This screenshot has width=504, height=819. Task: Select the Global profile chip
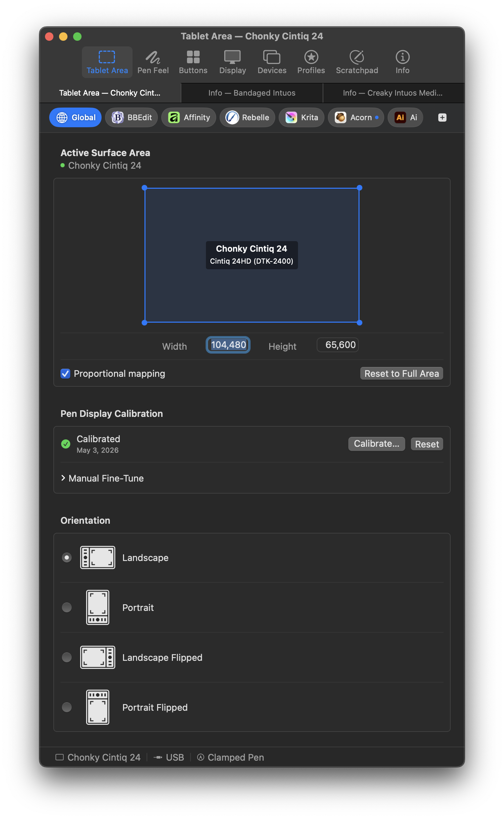point(75,117)
